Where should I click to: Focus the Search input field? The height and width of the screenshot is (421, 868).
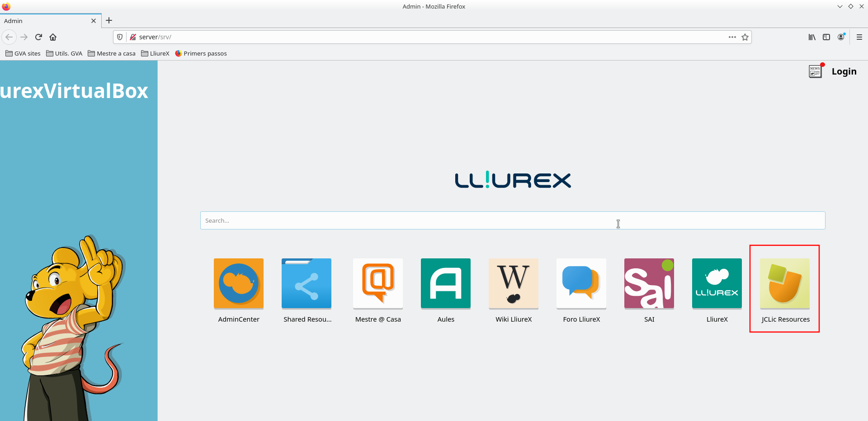512,220
